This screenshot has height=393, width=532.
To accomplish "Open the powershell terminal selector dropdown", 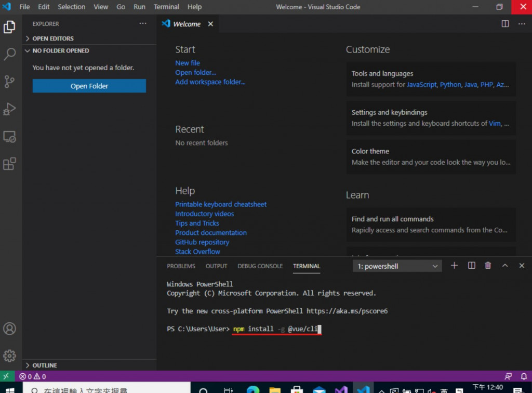I will coord(397,266).
